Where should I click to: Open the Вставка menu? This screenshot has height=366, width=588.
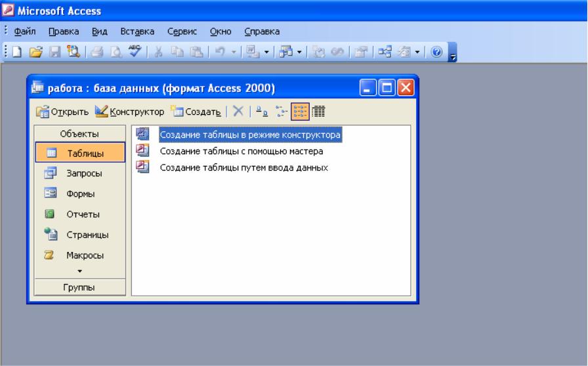(137, 31)
